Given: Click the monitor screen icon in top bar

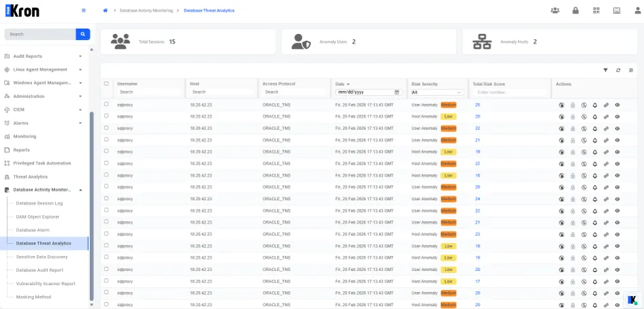Looking at the screenshot, I should point(617,11).
